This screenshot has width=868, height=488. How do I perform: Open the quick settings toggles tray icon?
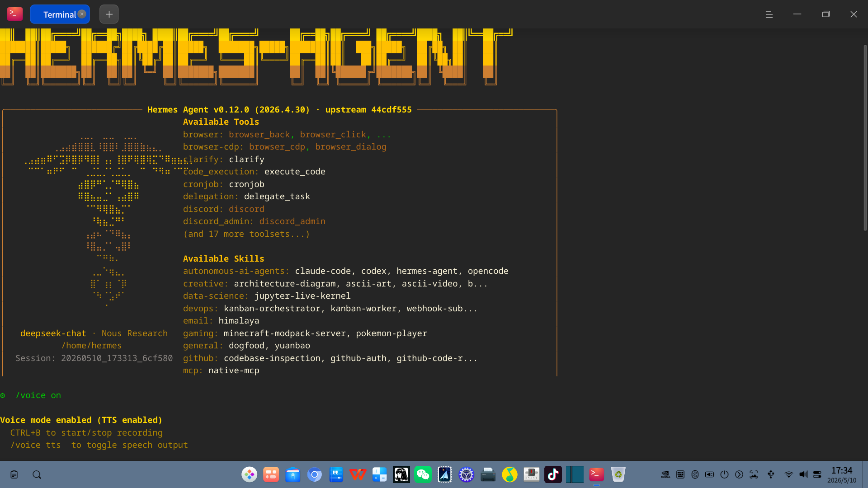pyautogui.click(x=817, y=474)
